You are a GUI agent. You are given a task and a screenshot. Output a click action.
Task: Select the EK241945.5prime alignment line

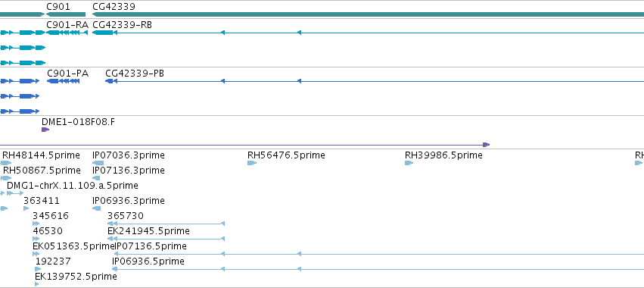point(166,239)
